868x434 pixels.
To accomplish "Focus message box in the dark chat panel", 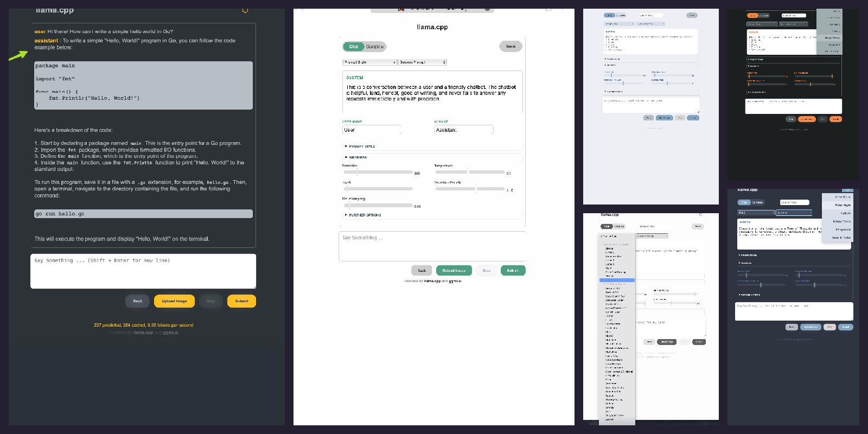I will click(143, 271).
